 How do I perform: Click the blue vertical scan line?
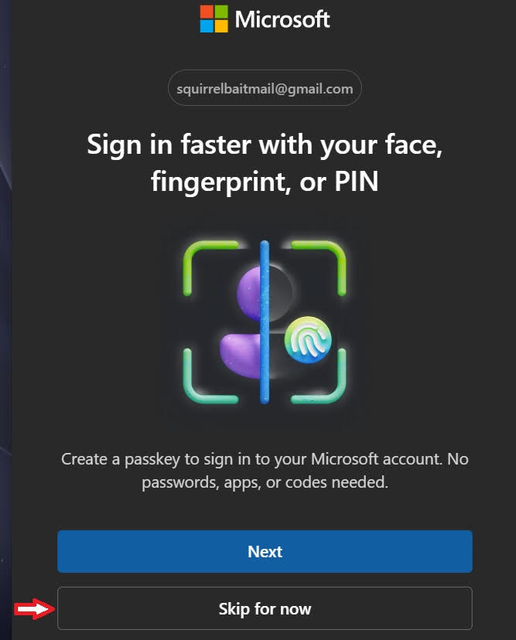[x=265, y=322]
